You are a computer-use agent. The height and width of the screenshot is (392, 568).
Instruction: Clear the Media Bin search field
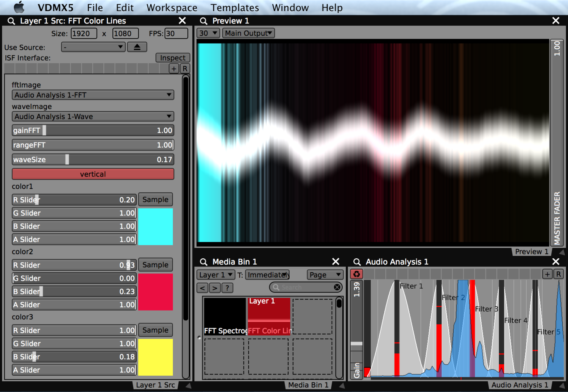[337, 287]
